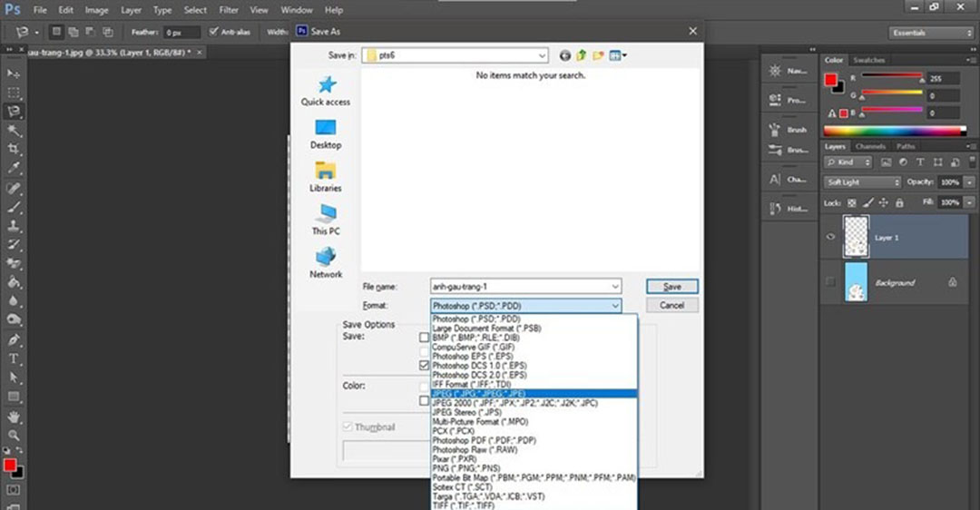Open the Essentials workspace dropdown
The image size is (980, 510).
[x=931, y=33]
